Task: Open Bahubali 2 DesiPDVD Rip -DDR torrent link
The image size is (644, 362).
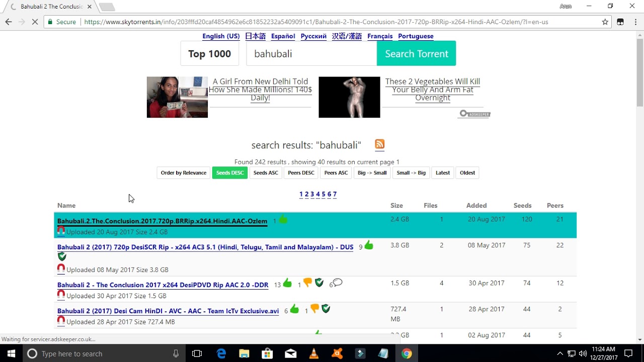Action: [163, 285]
